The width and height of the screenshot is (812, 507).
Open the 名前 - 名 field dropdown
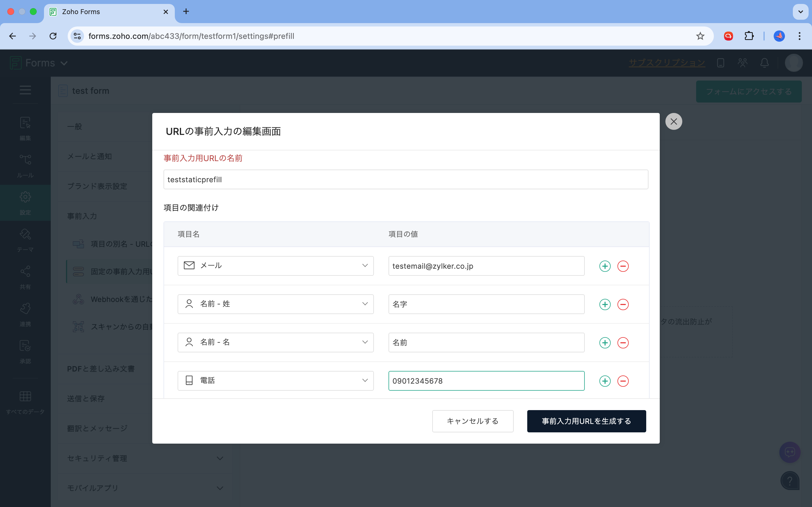275,342
